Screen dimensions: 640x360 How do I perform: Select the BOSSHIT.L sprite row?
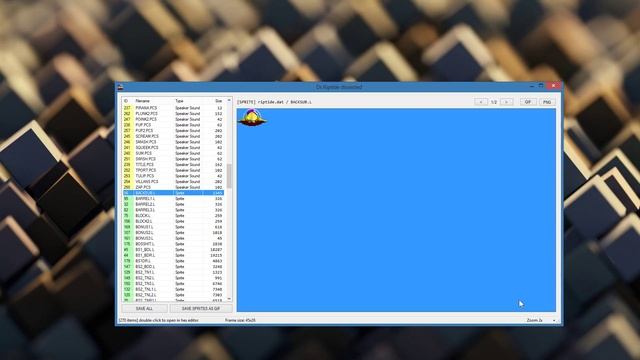173,244
